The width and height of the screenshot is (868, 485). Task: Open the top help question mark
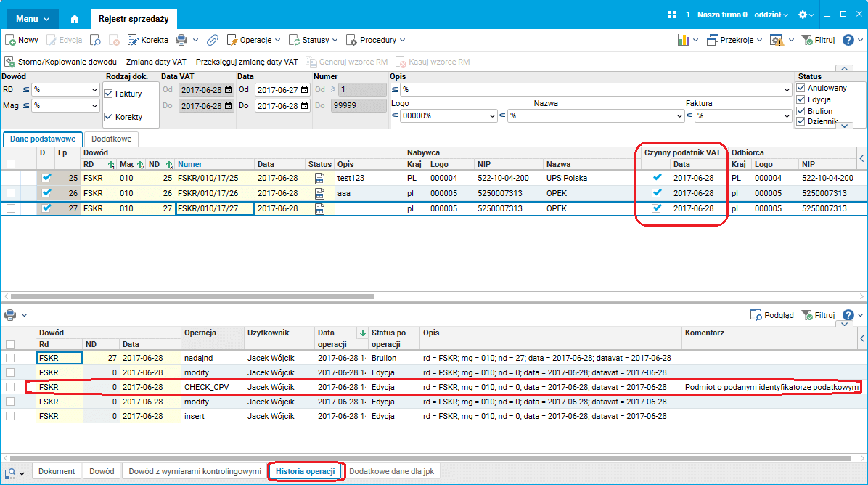(x=848, y=40)
